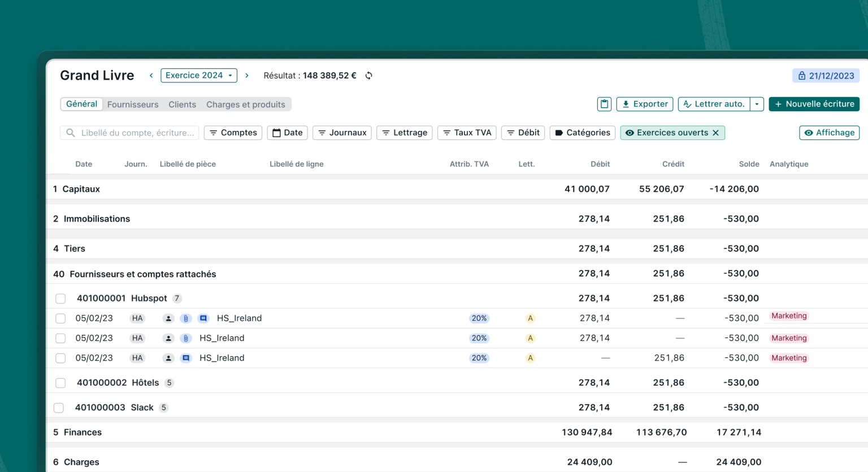Click the 20% TVA badge in the third row

(x=479, y=358)
